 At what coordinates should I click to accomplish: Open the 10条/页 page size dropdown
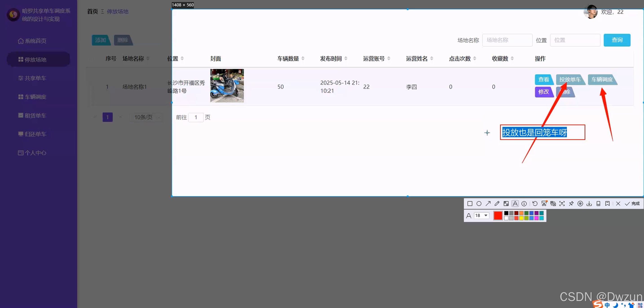(x=146, y=117)
